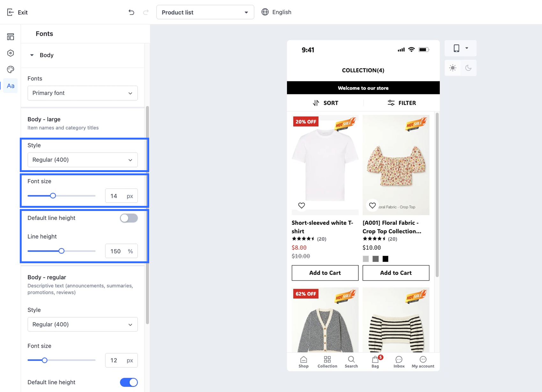Open Body - large Style dropdown

click(83, 160)
